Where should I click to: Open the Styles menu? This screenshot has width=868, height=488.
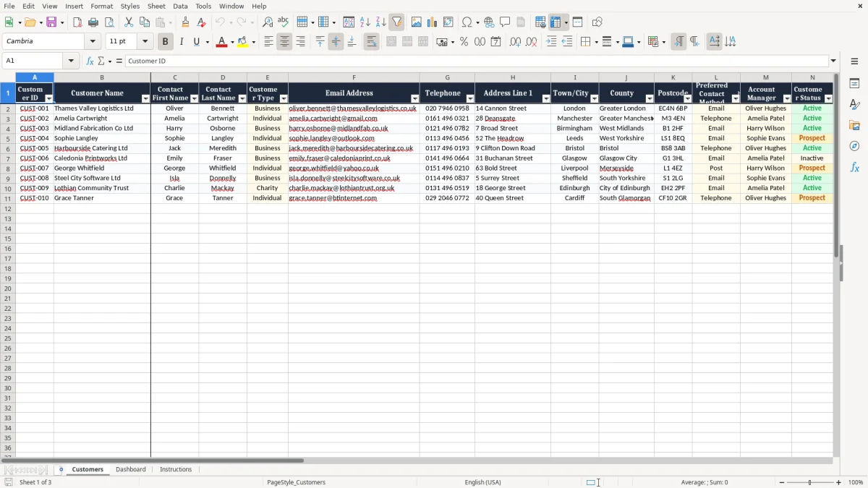130,6
